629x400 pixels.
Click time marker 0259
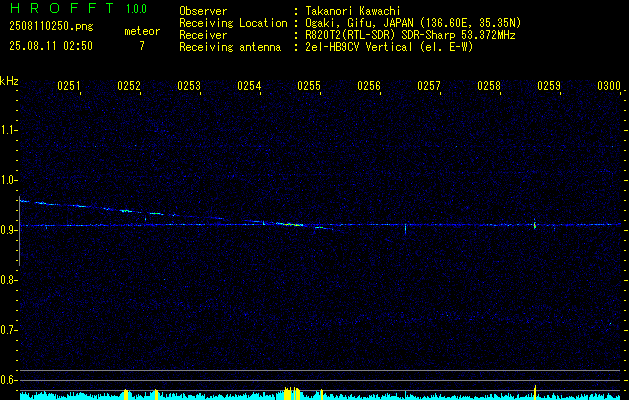549,86
